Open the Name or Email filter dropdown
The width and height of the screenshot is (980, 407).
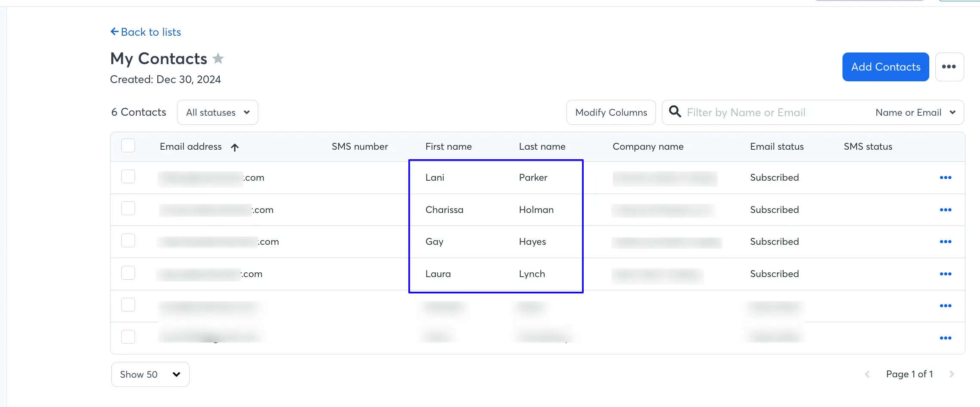[916, 112]
